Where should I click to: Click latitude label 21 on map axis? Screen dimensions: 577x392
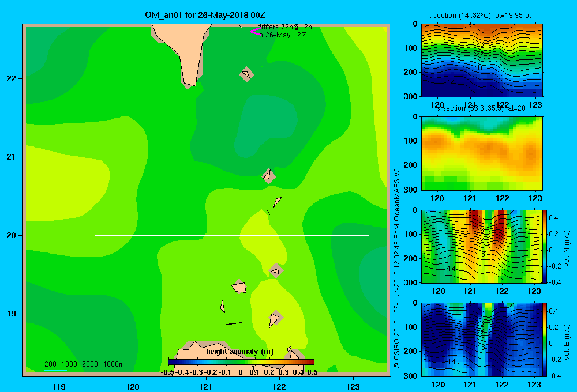[x=12, y=157]
